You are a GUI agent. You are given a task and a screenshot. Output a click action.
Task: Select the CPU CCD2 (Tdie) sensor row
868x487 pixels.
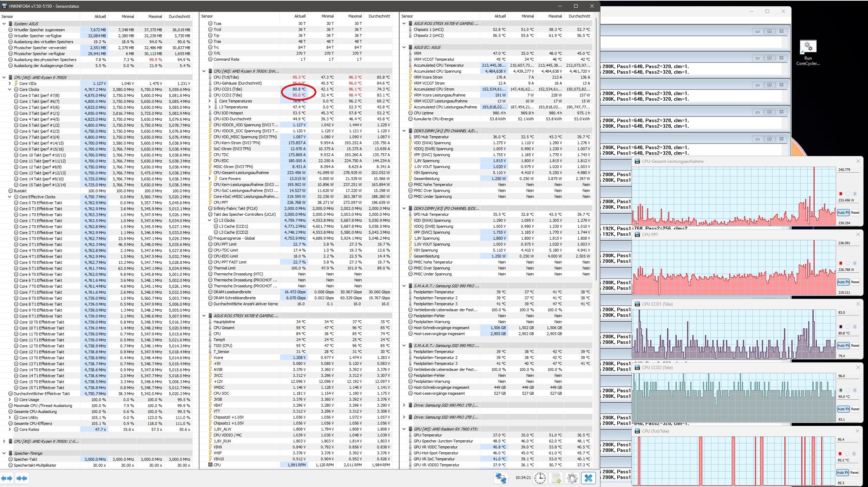[x=296, y=95]
